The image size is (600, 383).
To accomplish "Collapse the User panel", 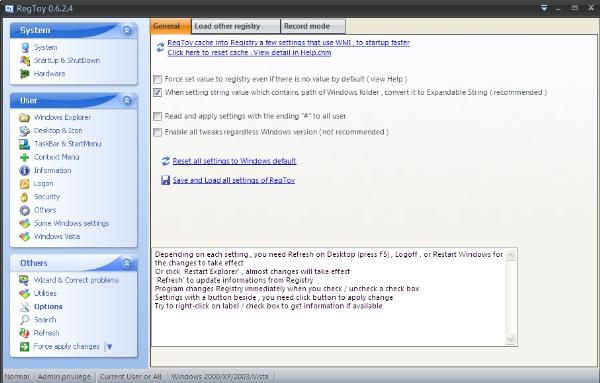I will (127, 101).
